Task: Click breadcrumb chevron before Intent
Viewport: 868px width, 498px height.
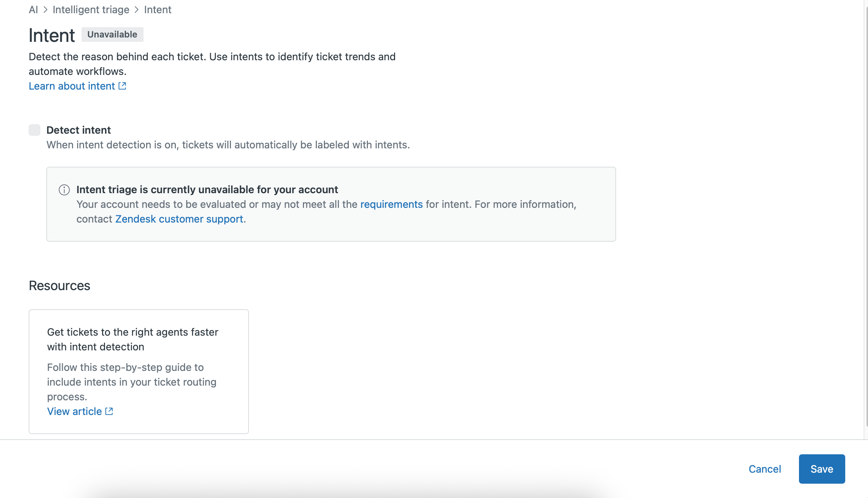Action: pos(137,10)
